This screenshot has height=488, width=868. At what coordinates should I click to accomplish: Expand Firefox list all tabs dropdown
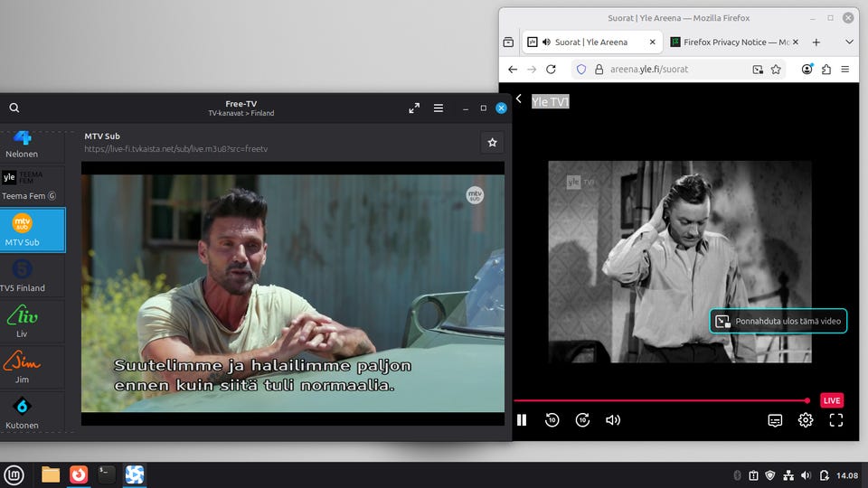tap(849, 42)
